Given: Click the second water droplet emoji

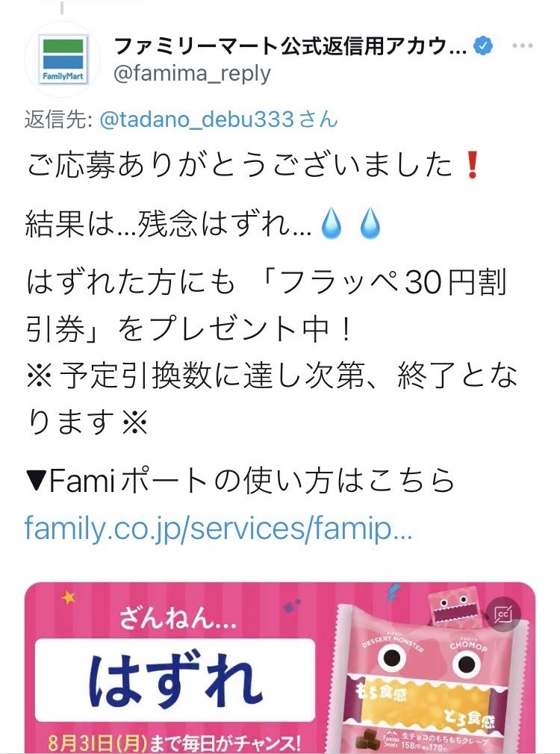Looking at the screenshot, I should coord(370,224).
